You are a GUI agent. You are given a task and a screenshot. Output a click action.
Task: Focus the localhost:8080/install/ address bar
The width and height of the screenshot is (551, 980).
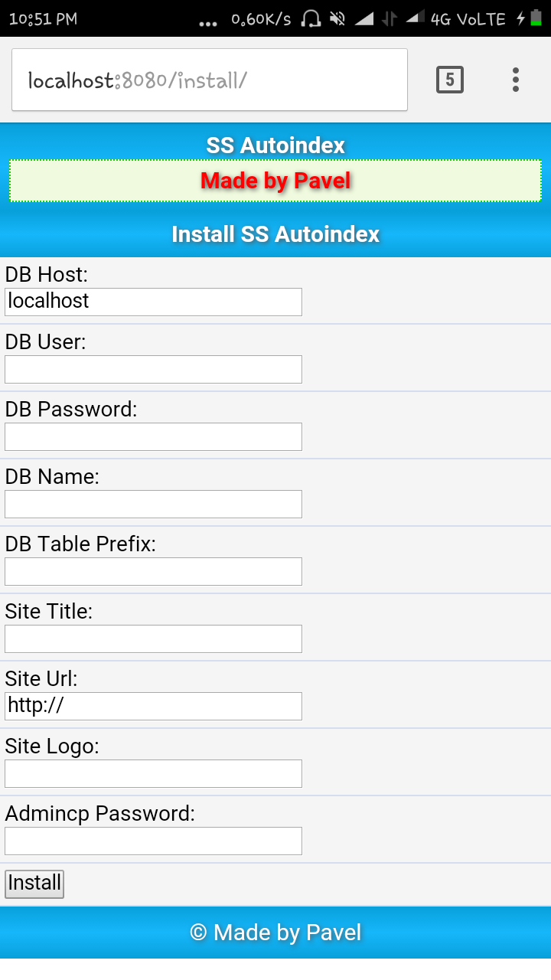210,80
